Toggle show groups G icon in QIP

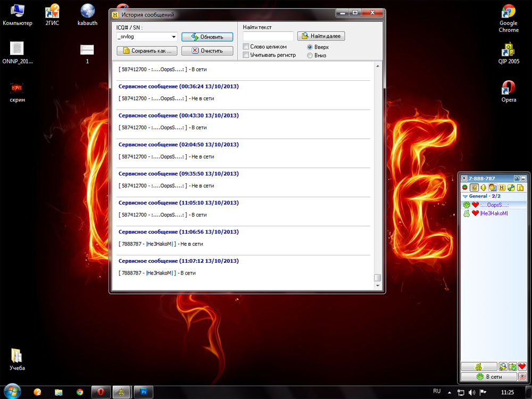click(475, 187)
